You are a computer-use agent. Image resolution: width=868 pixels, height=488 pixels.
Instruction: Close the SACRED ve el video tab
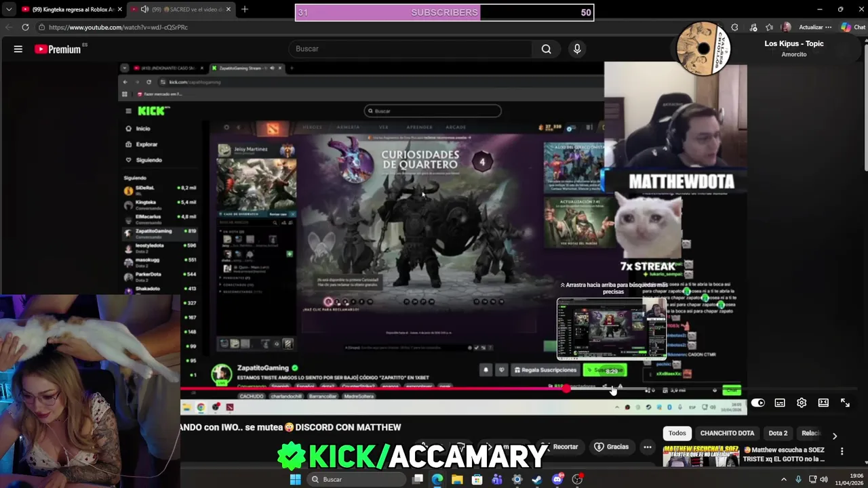(x=228, y=9)
